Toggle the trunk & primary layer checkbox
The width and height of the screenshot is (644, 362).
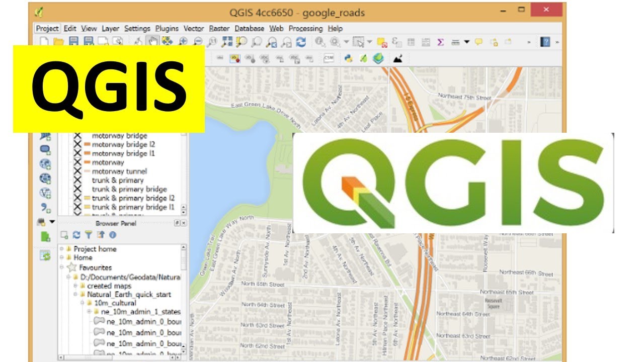[x=77, y=180]
